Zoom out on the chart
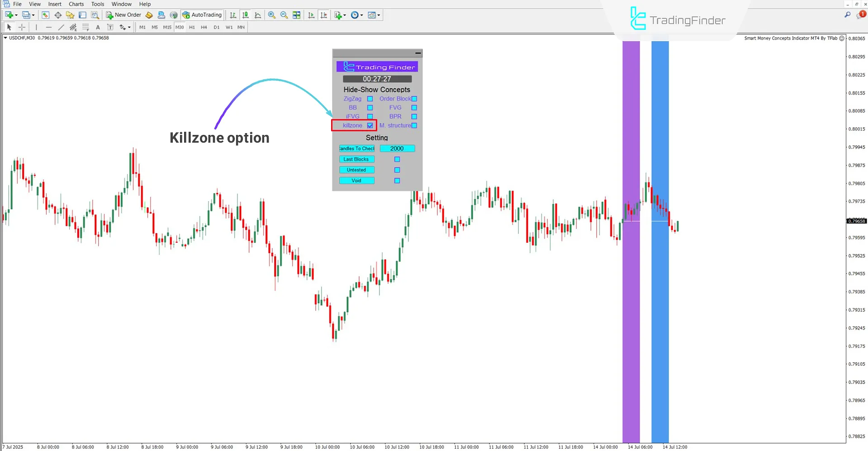This screenshot has height=451, width=868. tap(284, 15)
